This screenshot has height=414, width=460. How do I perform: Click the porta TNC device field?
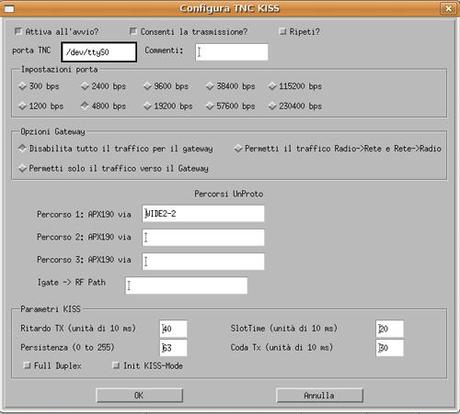coord(99,52)
